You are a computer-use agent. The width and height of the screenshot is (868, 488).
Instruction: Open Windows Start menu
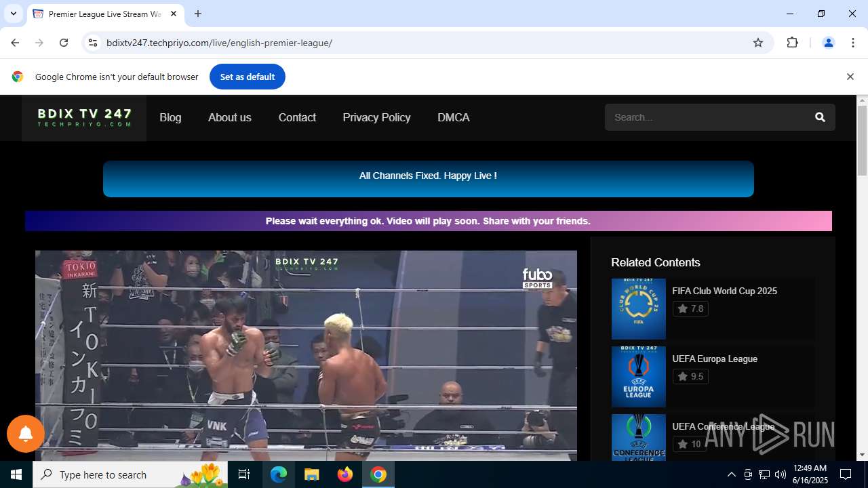tap(16, 474)
